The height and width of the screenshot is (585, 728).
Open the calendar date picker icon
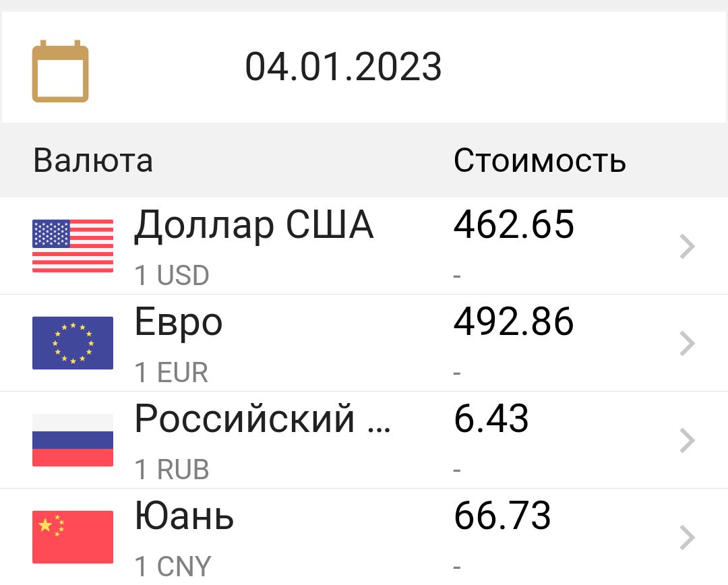[60, 71]
